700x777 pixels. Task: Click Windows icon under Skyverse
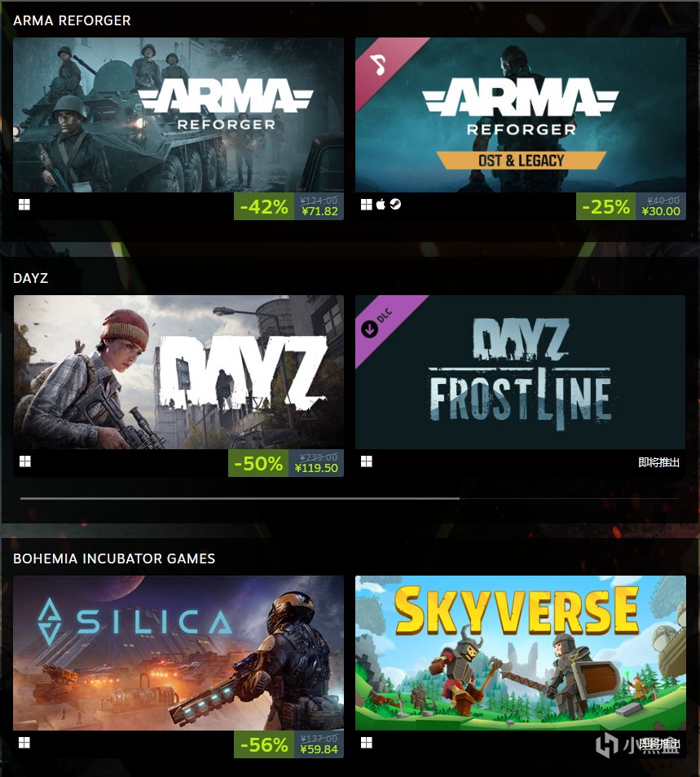pyautogui.click(x=367, y=742)
